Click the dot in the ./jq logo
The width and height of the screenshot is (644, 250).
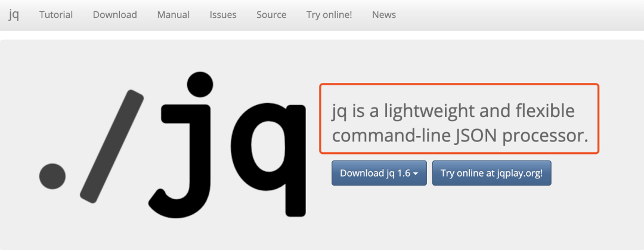coord(52,177)
